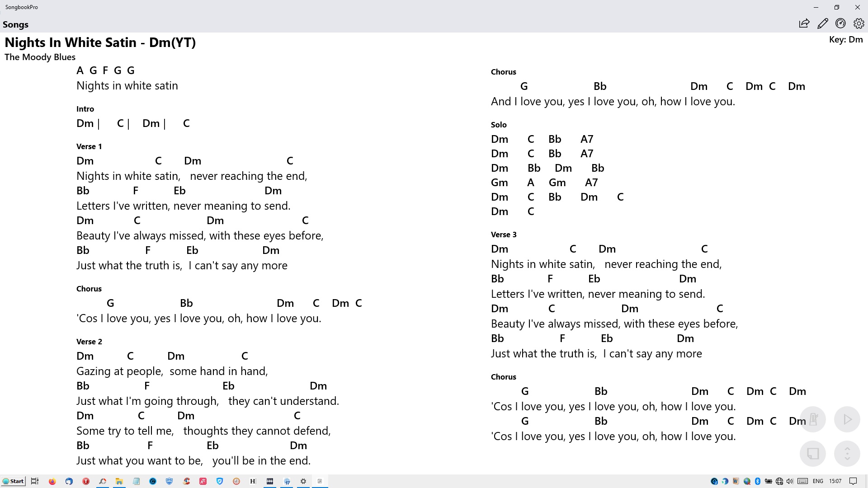Image resolution: width=868 pixels, height=488 pixels.
Task: Open the red T taskbar app
Action: (86, 481)
